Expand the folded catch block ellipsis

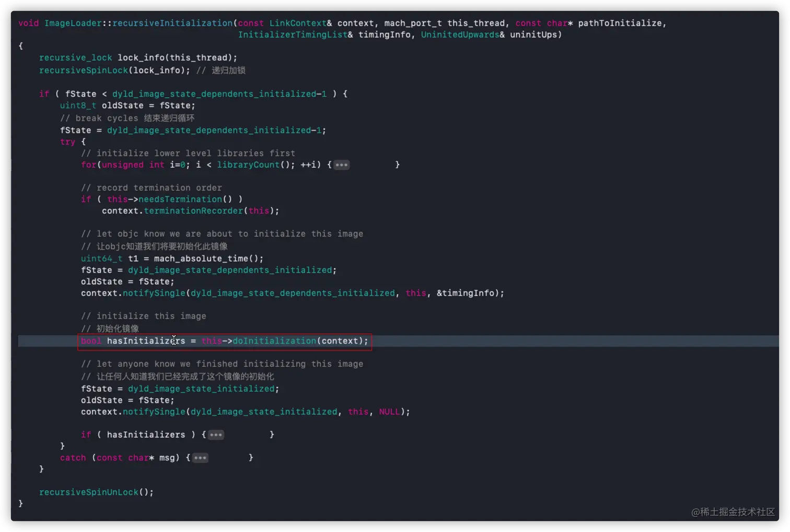tap(200, 458)
